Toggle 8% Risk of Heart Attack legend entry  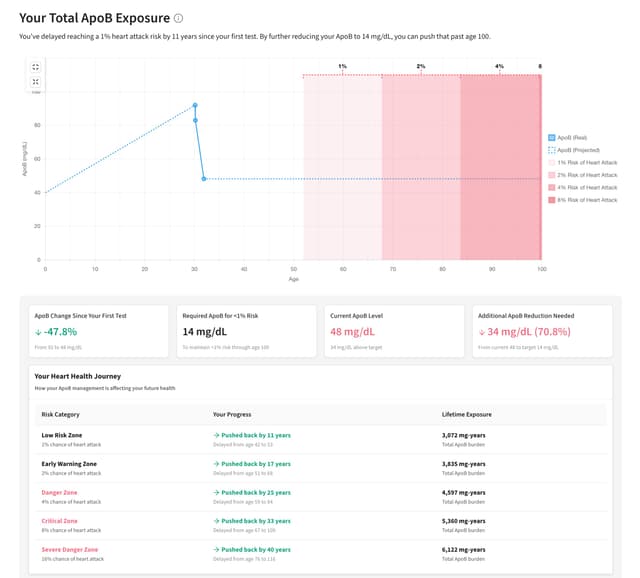(586, 200)
